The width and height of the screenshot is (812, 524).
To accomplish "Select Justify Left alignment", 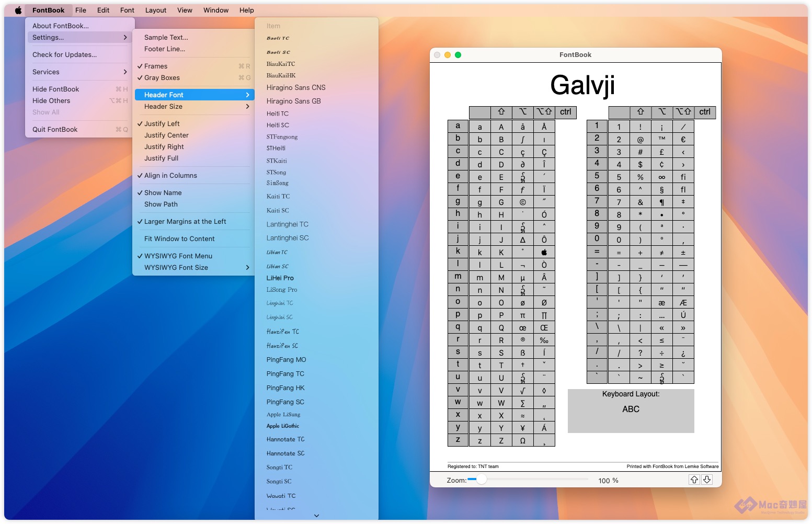I will pos(193,123).
